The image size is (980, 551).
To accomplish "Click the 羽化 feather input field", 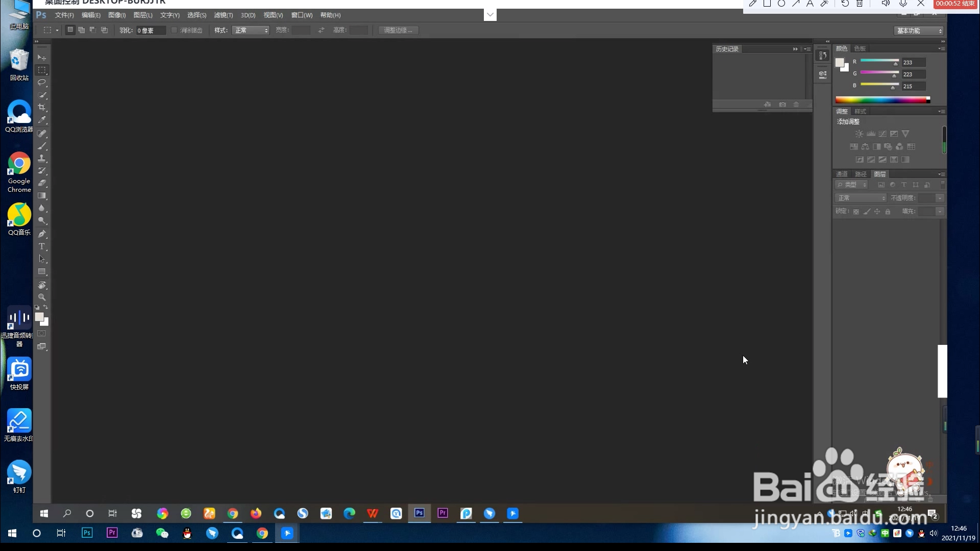I will [151, 31].
